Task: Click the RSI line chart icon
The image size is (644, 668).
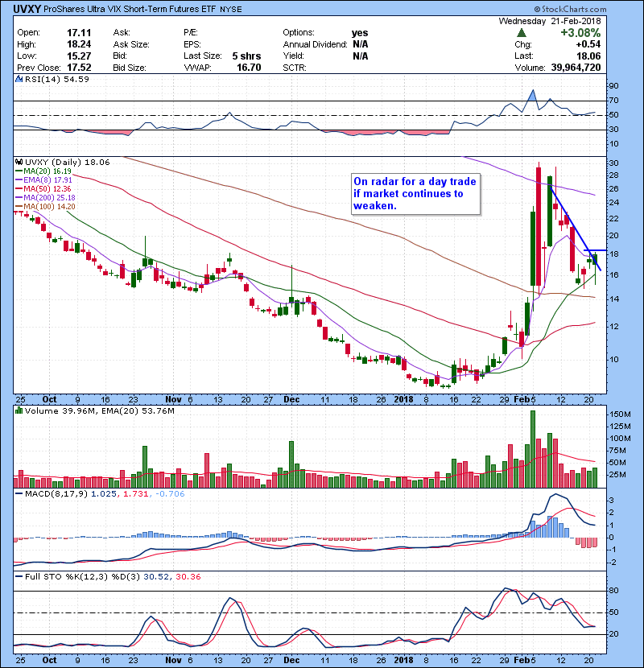Action: [19, 79]
